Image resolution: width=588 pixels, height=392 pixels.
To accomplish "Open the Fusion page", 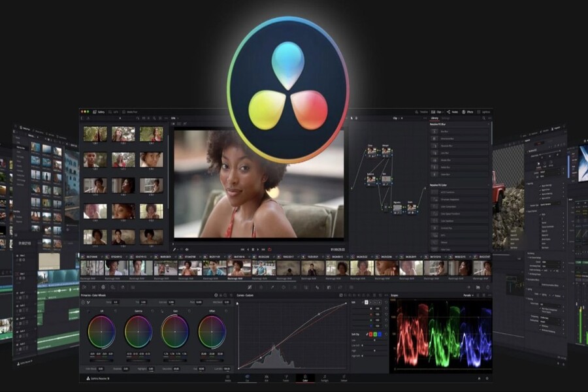I will click(285, 377).
